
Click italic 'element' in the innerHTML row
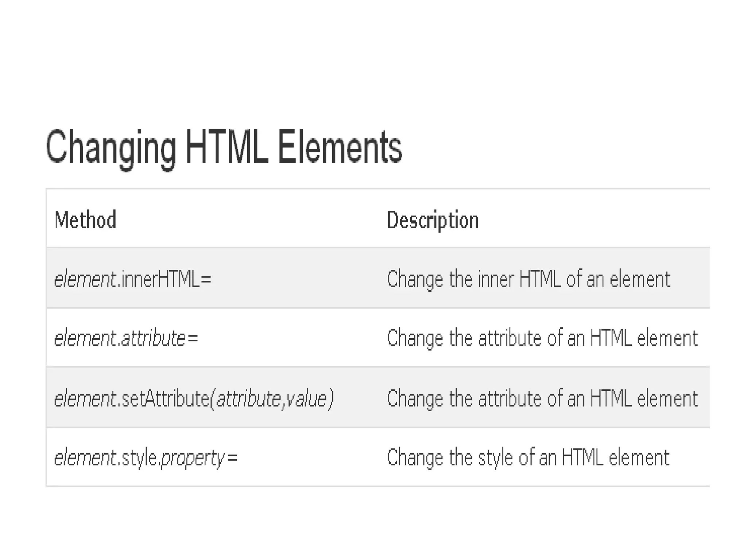coord(85,280)
